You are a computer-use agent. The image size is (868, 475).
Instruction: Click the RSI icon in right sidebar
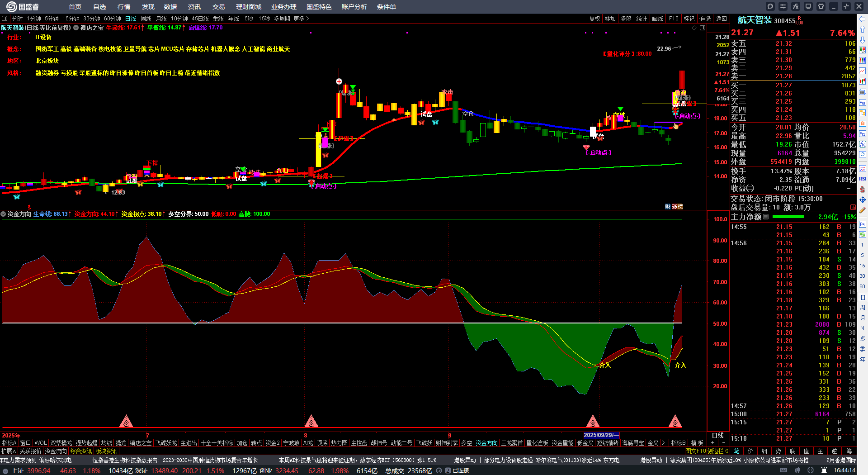pyautogui.click(x=863, y=179)
